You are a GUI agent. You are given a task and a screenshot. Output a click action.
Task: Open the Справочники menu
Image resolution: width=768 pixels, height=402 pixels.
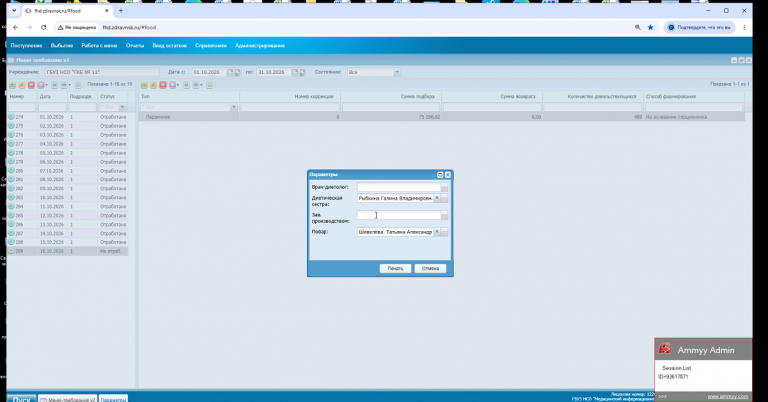pyautogui.click(x=211, y=46)
